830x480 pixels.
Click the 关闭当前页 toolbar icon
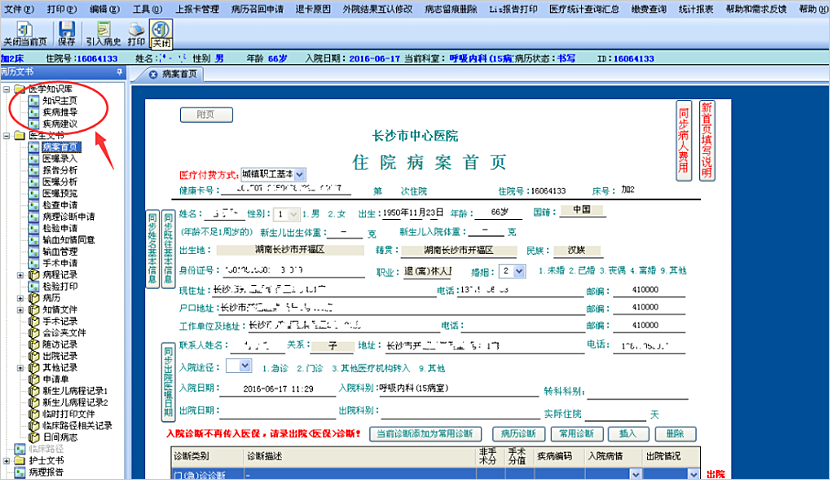(24, 34)
